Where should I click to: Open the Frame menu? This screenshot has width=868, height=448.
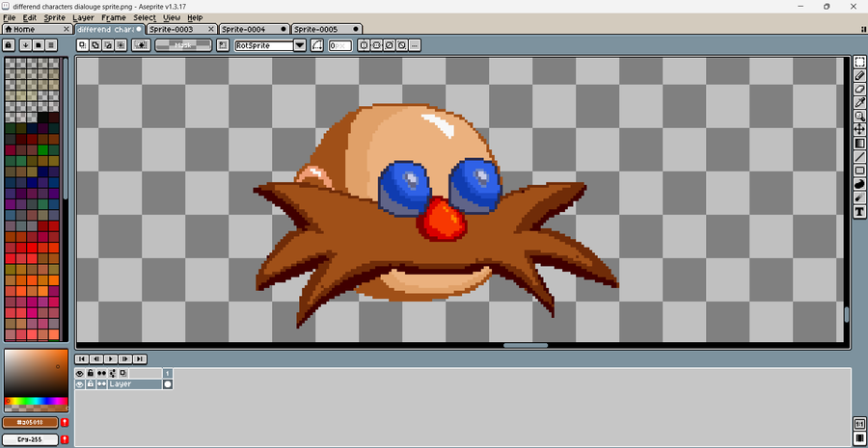coord(114,17)
